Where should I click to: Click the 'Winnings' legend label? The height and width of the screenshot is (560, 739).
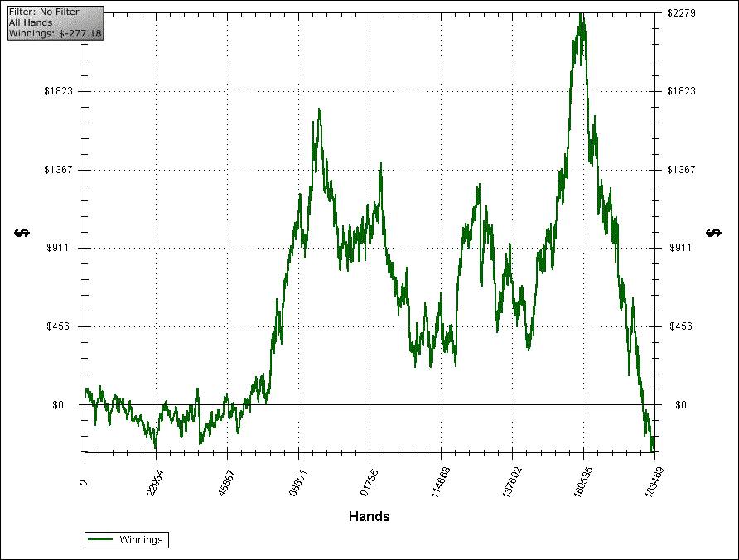(142, 540)
